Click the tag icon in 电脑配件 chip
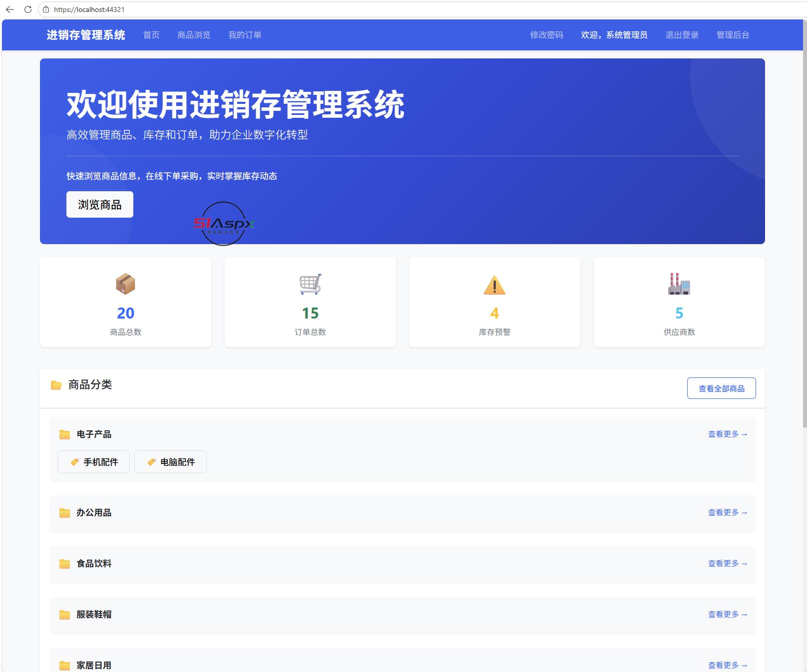The image size is (807, 672). [152, 462]
